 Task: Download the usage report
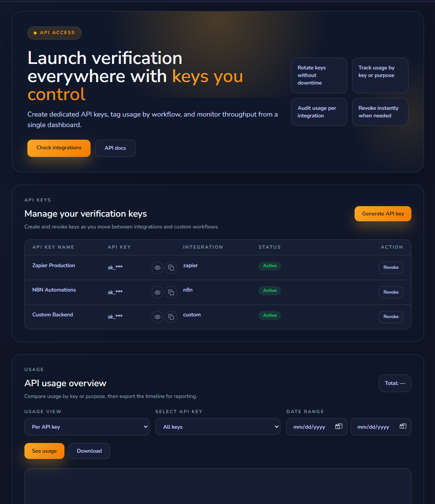tap(89, 451)
